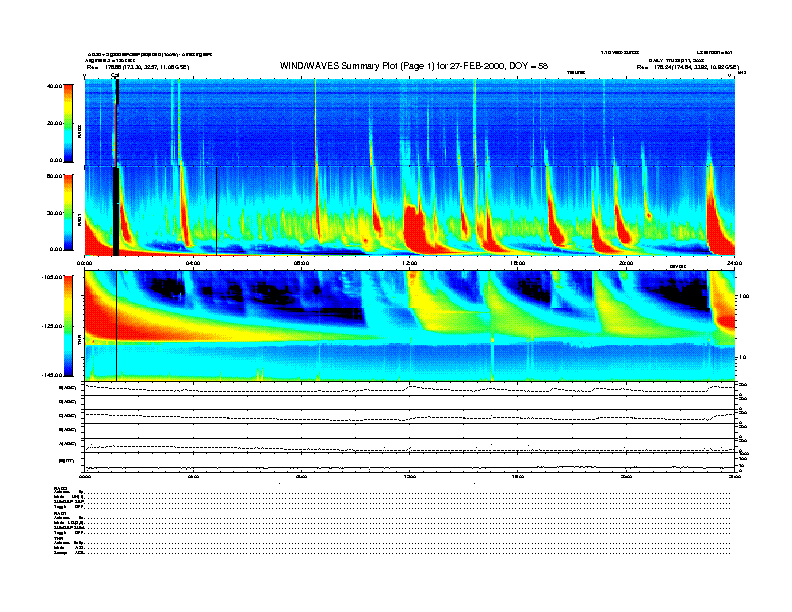Image resolution: width=792 pixels, height=612 pixels.
Task: Click the thin black vertical line in RAD1 panel
Action: (x=216, y=212)
